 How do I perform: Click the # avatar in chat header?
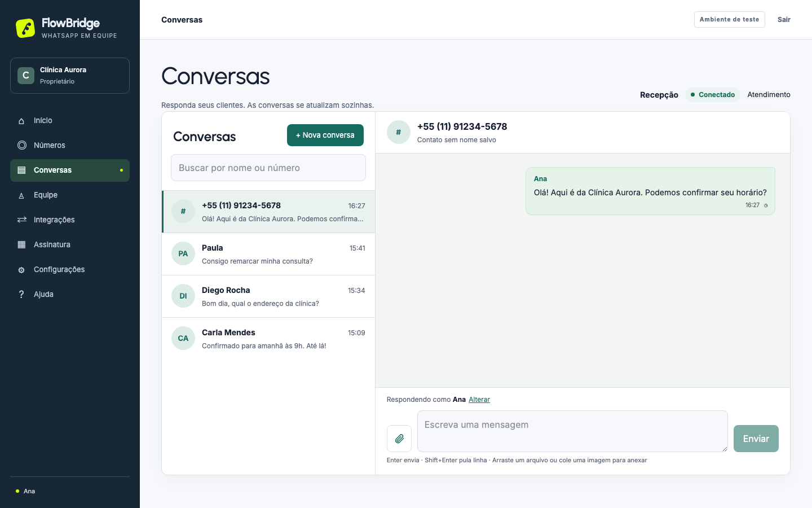399,132
